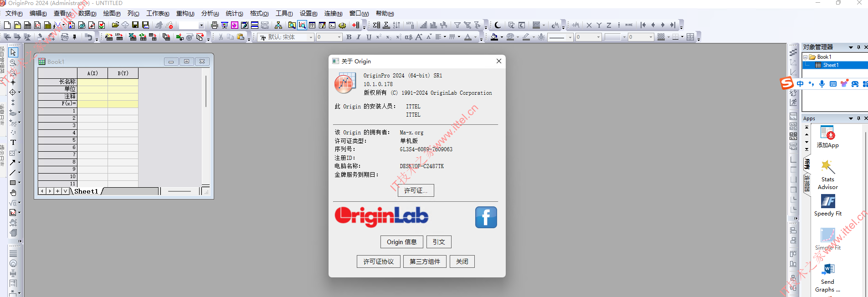Screen dimensions: 868x297
Task: Open the 编辑(E) menu
Action: [x=38, y=14]
